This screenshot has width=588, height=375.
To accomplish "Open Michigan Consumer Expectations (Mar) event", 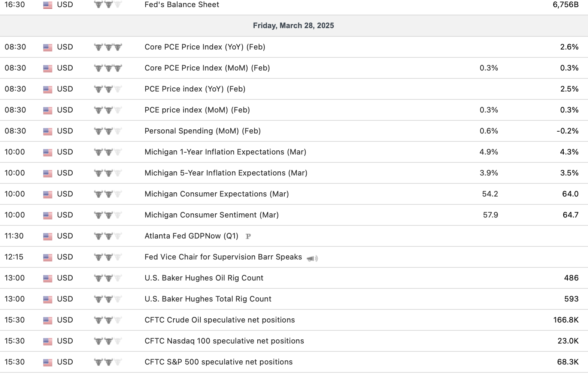I will [216, 194].
